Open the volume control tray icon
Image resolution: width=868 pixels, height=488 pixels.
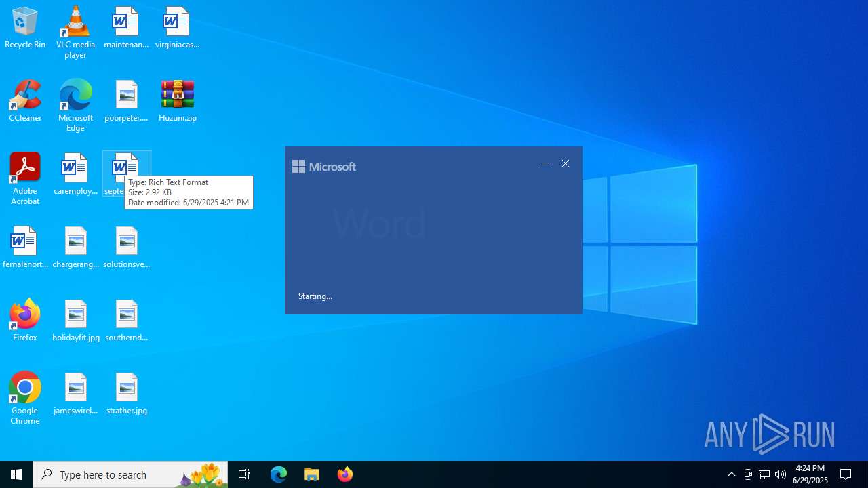tap(781, 474)
